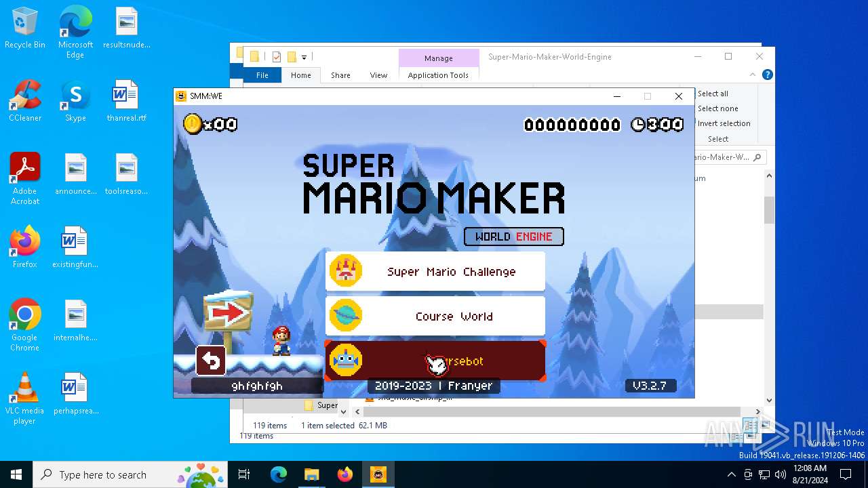This screenshot has width=868, height=488.
Task: Open the File tab in Explorer
Action: pos(262,75)
